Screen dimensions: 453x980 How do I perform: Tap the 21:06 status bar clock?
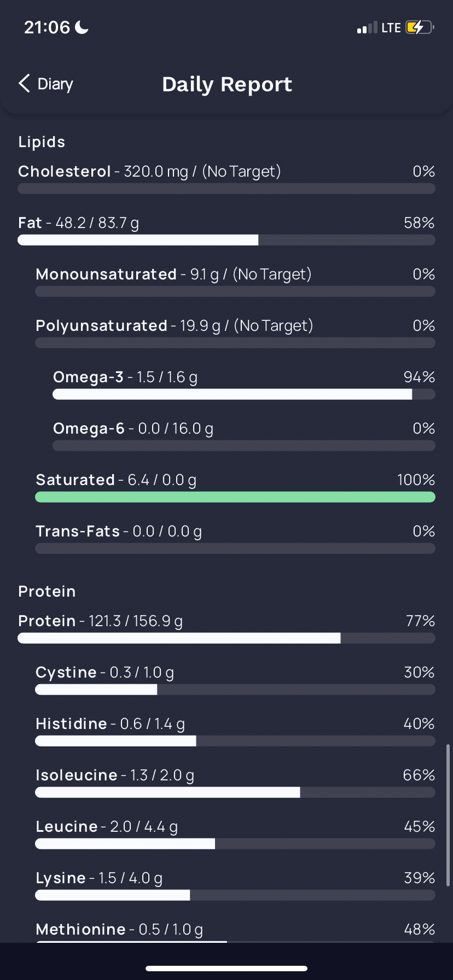pos(47,27)
